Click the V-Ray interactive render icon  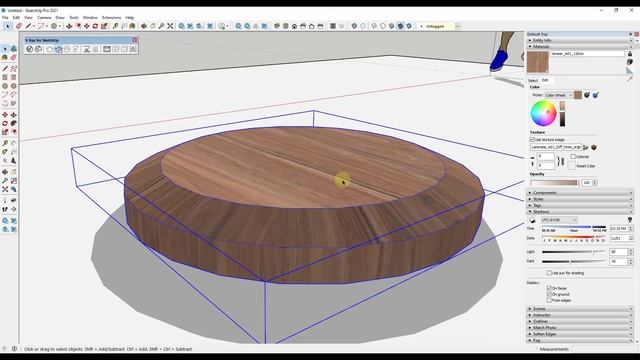(x=58, y=49)
